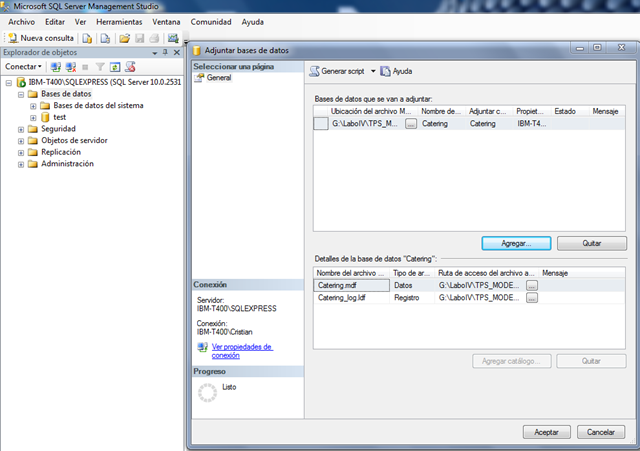
Task: Open the Ventana menu
Action: (x=166, y=22)
